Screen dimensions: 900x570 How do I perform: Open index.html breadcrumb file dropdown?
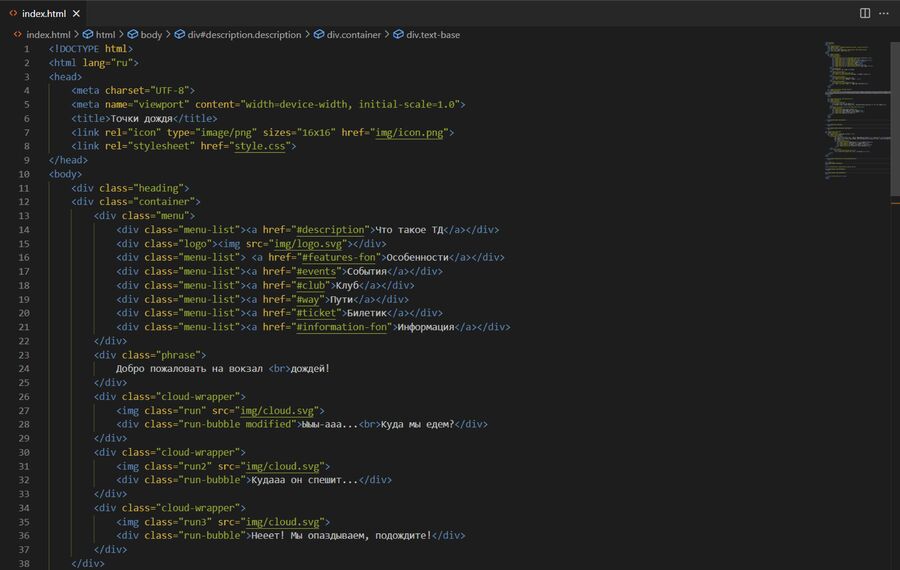(x=47, y=34)
